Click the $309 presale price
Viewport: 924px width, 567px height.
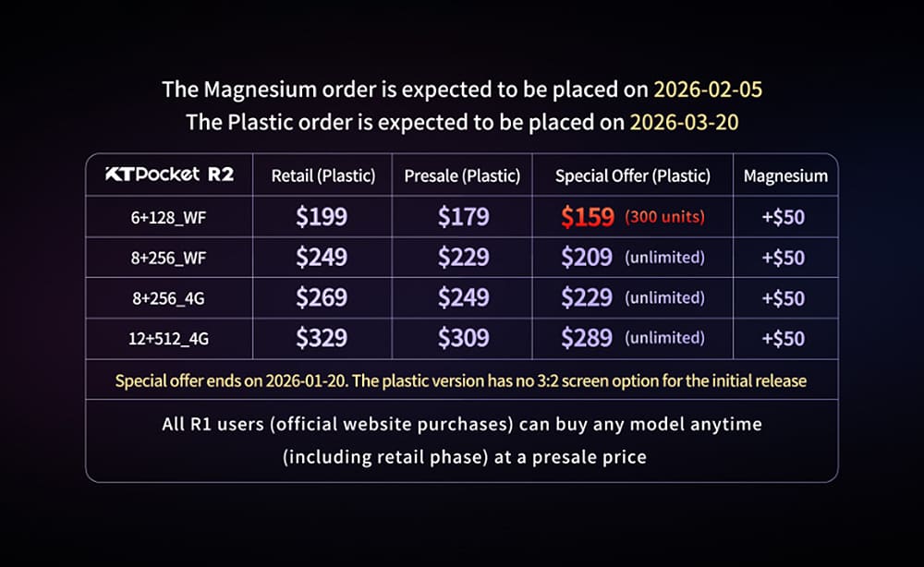pyautogui.click(x=463, y=338)
